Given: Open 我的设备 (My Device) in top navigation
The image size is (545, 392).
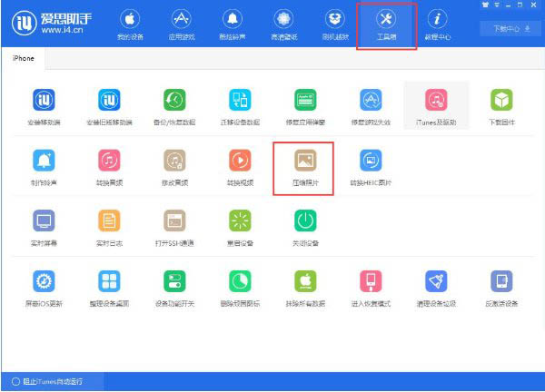Looking at the screenshot, I should (130, 25).
